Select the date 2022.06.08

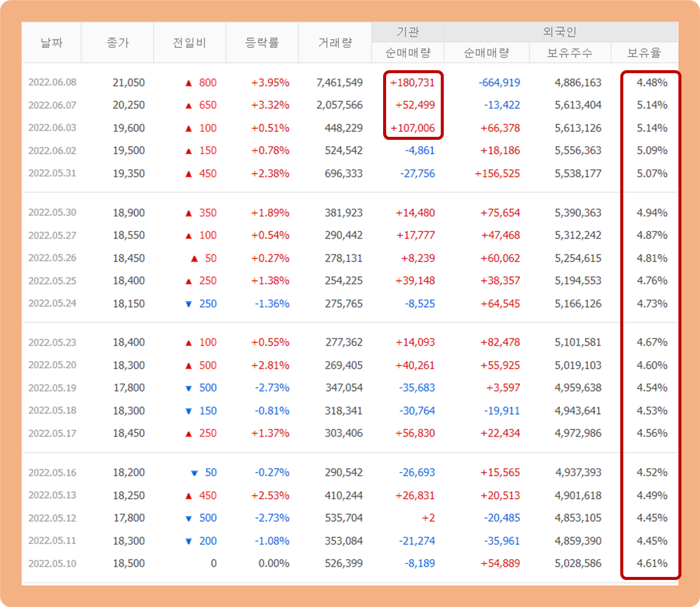[x=52, y=82]
